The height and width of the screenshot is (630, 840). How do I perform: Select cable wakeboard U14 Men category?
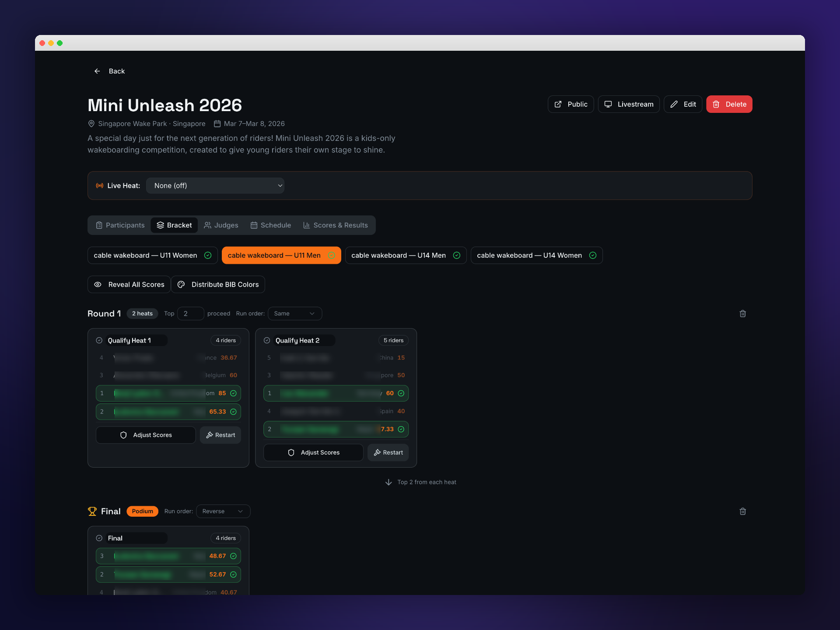[405, 255]
